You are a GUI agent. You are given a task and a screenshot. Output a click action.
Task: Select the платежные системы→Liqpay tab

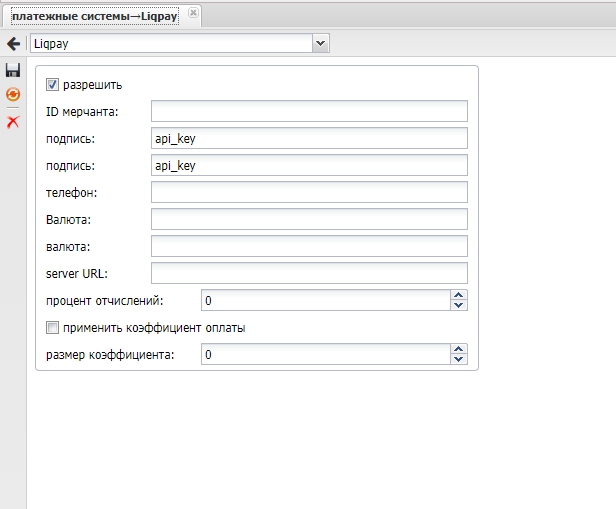click(94, 16)
